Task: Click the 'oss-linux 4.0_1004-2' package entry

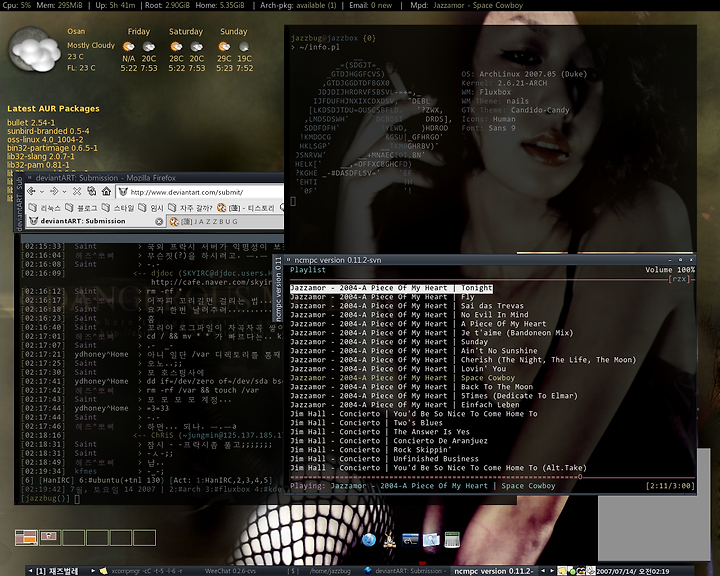Action: click(x=45, y=139)
